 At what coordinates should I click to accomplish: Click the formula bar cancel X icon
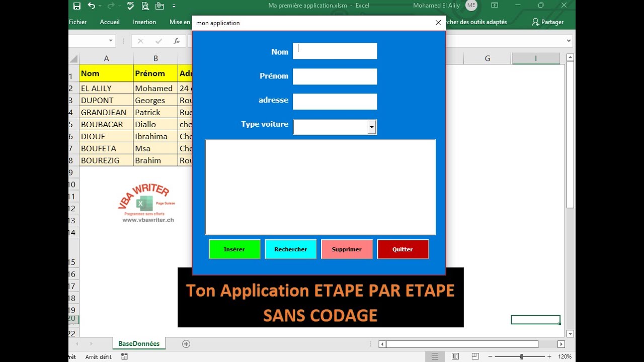140,41
